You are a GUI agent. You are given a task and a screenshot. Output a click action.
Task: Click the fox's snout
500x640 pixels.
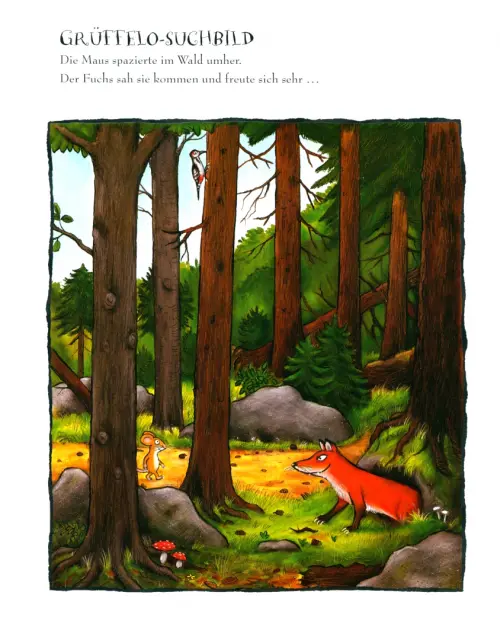click(301, 466)
